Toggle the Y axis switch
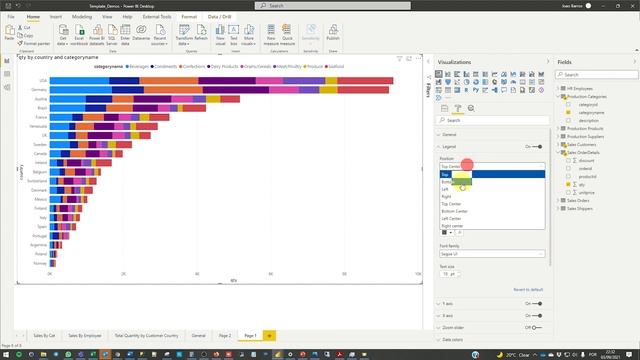 pyautogui.click(x=537, y=304)
